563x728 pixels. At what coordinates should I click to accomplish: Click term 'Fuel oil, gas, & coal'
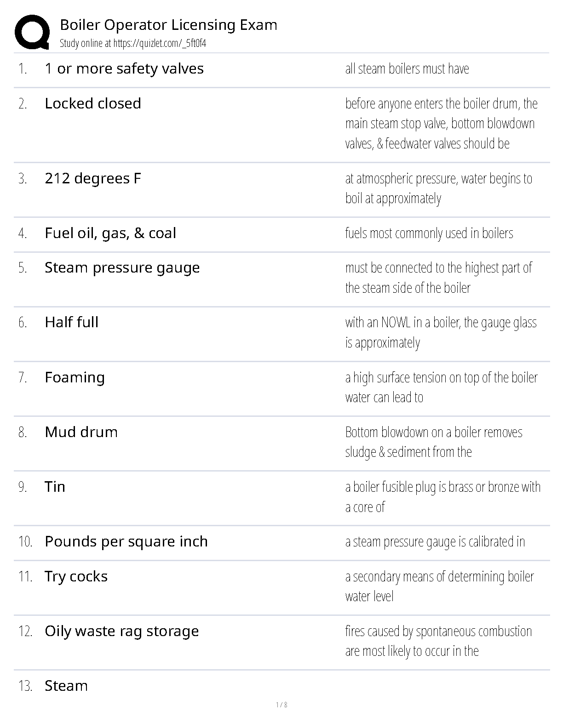point(110,233)
